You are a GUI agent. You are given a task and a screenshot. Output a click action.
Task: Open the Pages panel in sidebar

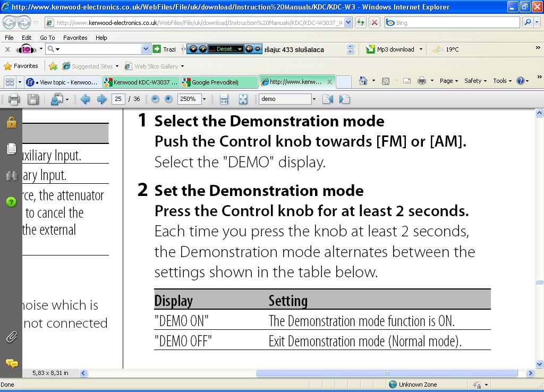(x=11, y=149)
